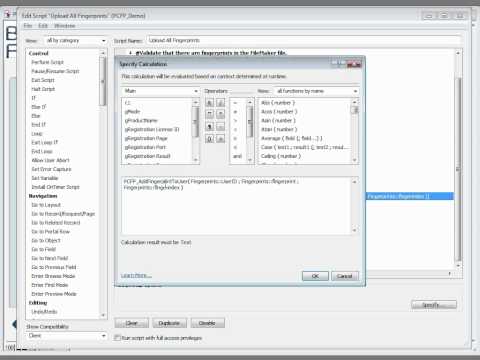Select the 'and' operator in operators list
Screen dimensions: 480x360
pyautogui.click(x=237, y=156)
